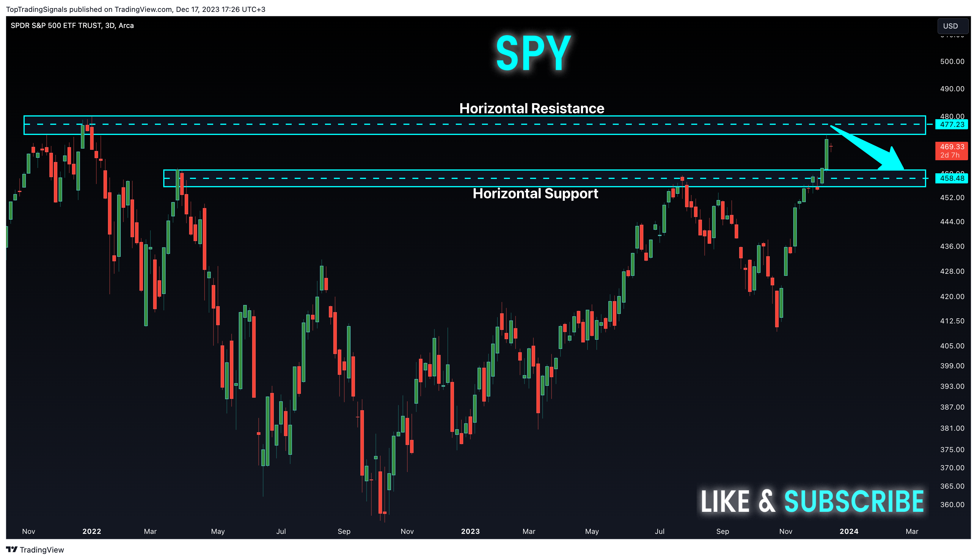Viewport: 977px width, 560px height.
Task: Click the 500.00 price axis label
Action: pyautogui.click(x=952, y=62)
